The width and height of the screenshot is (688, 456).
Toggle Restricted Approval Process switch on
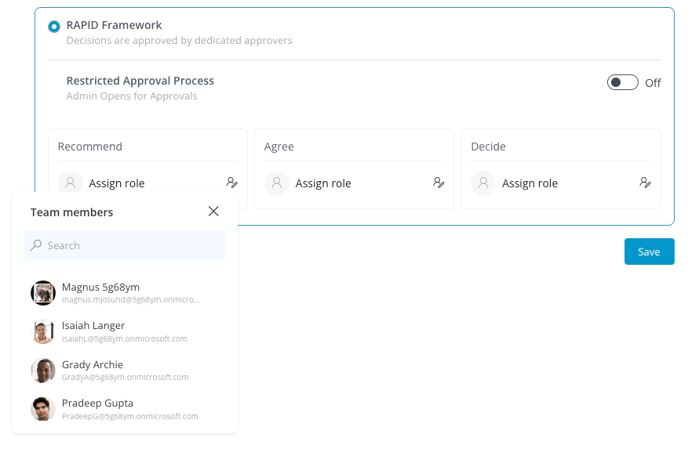tap(622, 82)
